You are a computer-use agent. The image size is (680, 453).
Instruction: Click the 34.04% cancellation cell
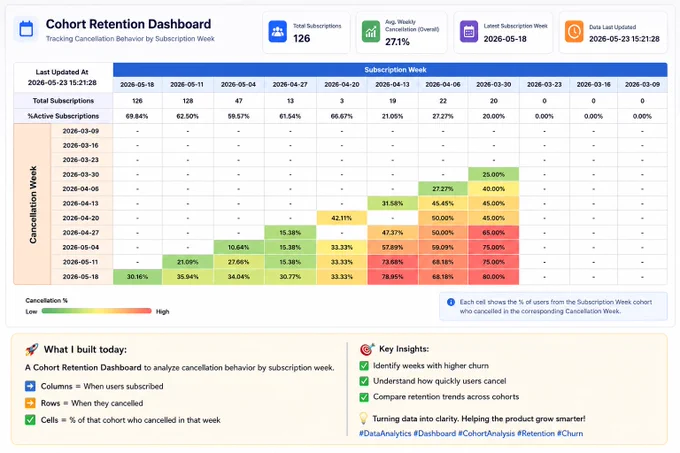tap(239, 277)
